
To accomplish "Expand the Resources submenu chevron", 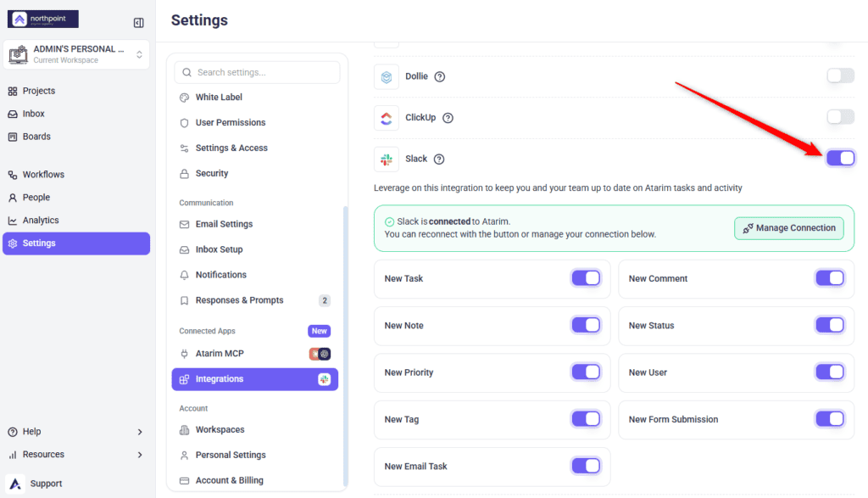I will tap(140, 455).
